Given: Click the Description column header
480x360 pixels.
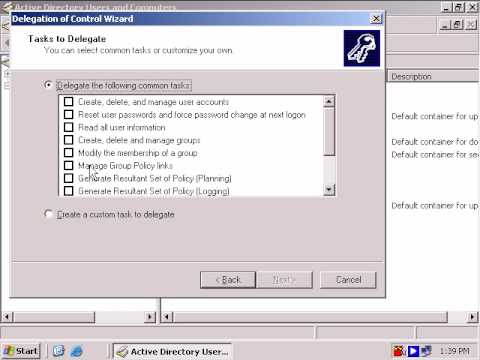Looking at the screenshot, I should (x=433, y=76).
